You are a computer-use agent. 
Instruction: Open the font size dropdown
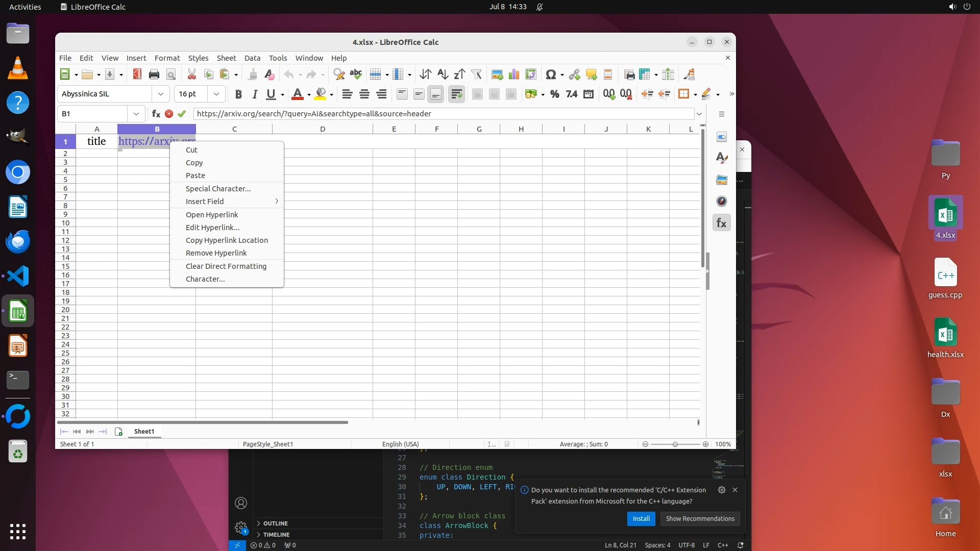tap(216, 94)
